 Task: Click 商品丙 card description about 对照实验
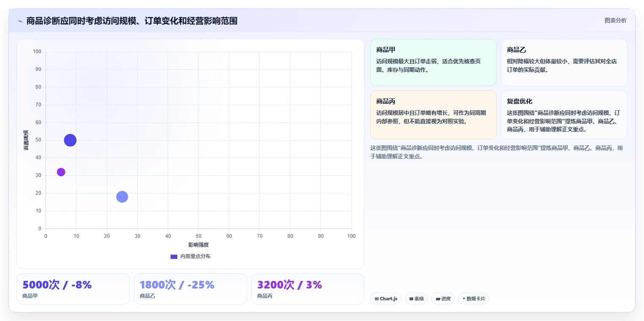431,117
